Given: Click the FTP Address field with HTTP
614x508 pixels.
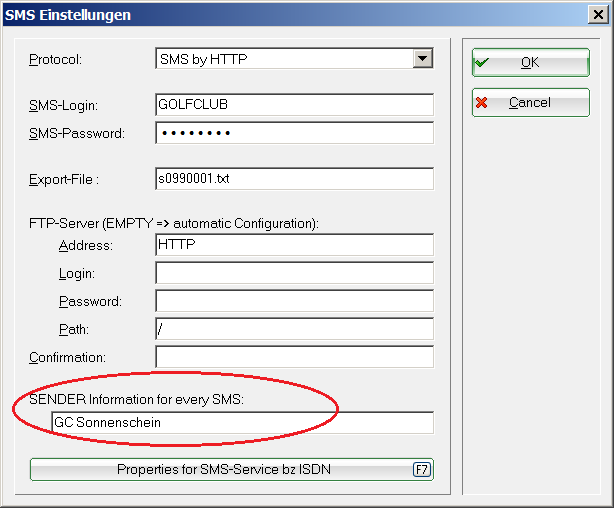Looking at the screenshot, I should tap(294, 245).
